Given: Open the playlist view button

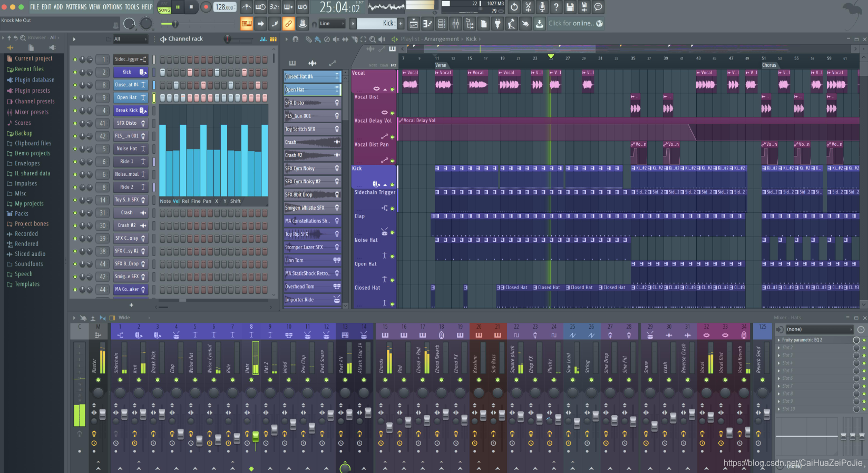Looking at the screenshot, I should (x=414, y=23).
